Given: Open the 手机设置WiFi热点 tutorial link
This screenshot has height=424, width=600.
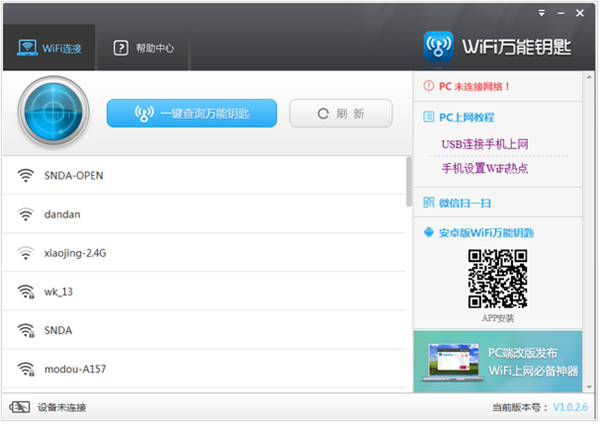Looking at the screenshot, I should 485,168.
